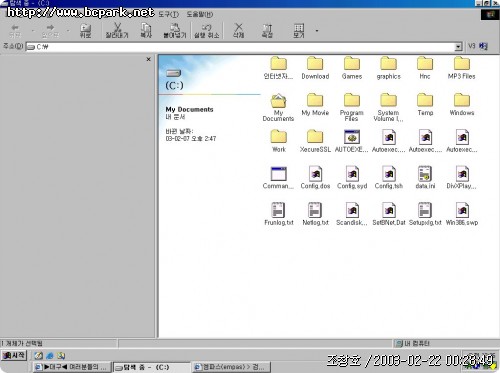Select the graphics folder
Screen dimensions: 500x373
pyautogui.click(x=388, y=68)
